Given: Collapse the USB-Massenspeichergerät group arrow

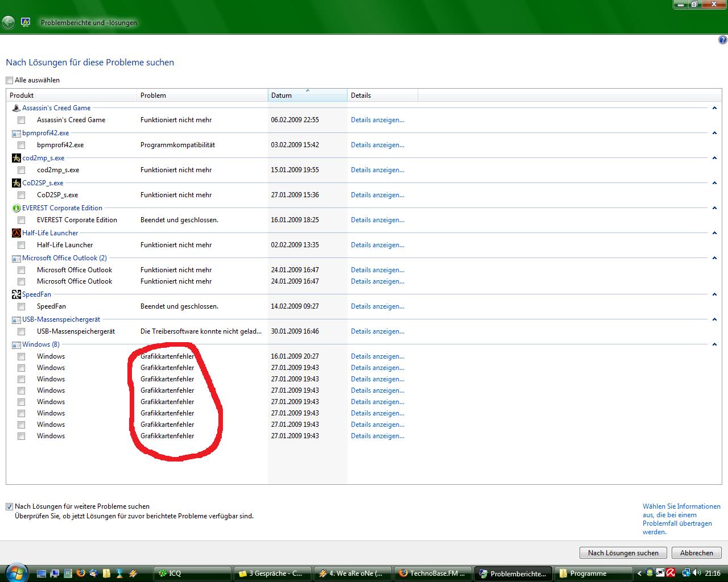Looking at the screenshot, I should coord(714,319).
